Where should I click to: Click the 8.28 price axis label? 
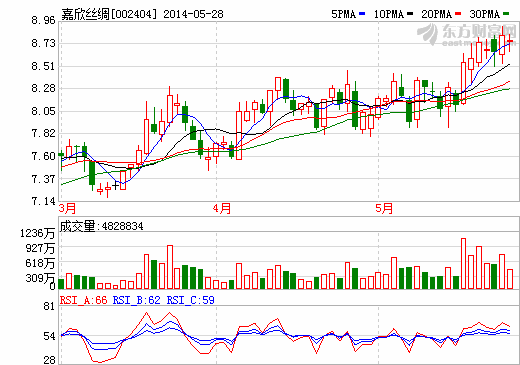click(43, 89)
